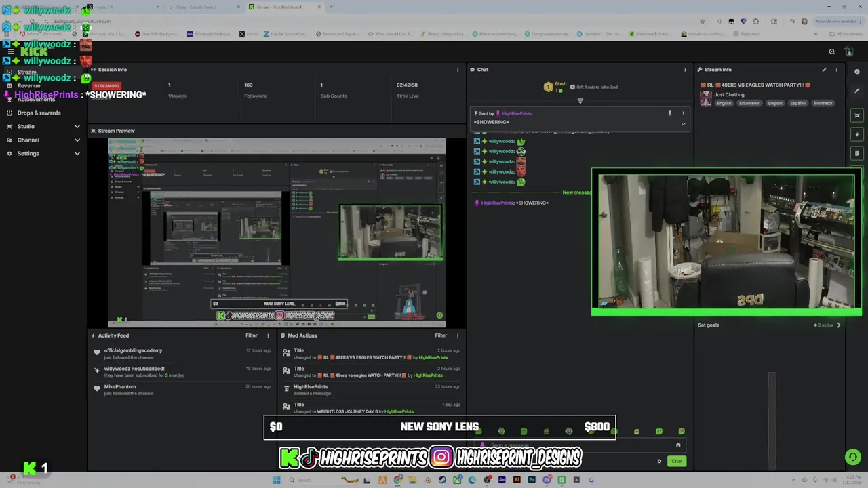Expand the Settings sidebar section
Viewport: 868px width, 488px height.
(77, 154)
